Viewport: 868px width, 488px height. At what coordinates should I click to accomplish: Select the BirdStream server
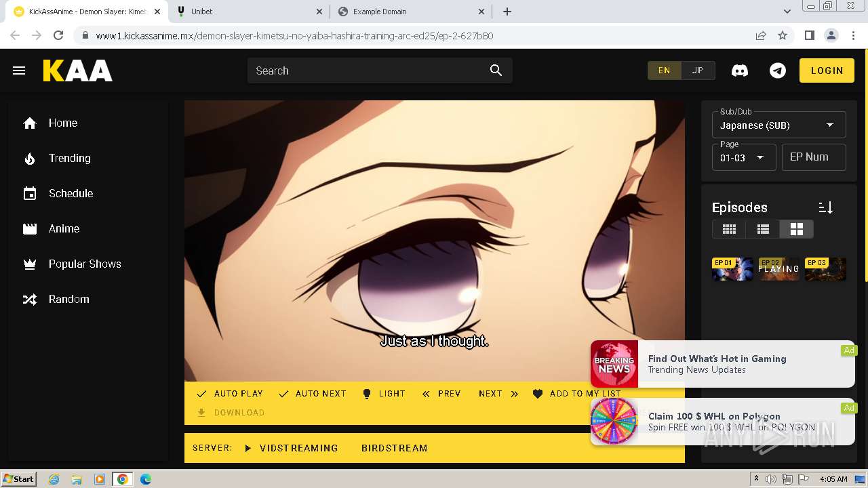tap(394, 448)
